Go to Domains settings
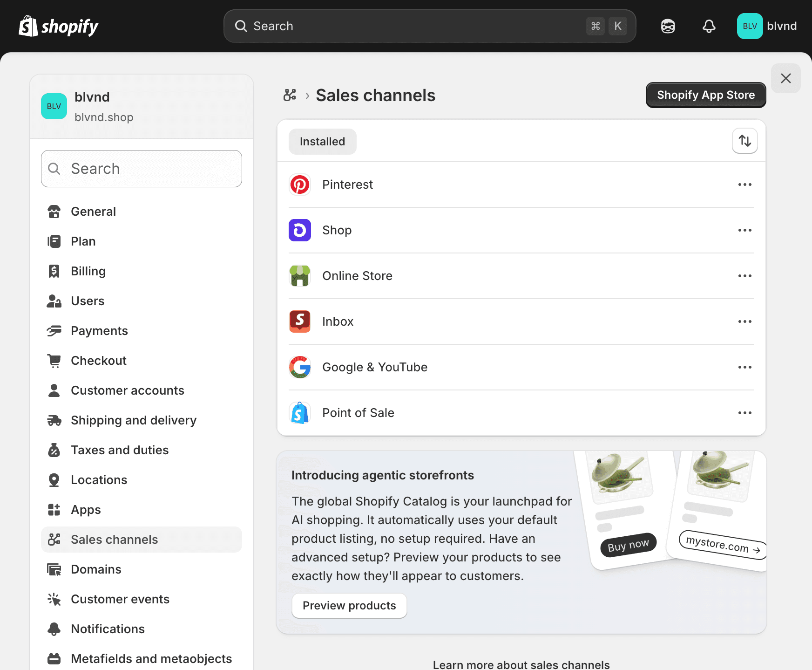The height and width of the screenshot is (670, 812). click(x=142, y=569)
